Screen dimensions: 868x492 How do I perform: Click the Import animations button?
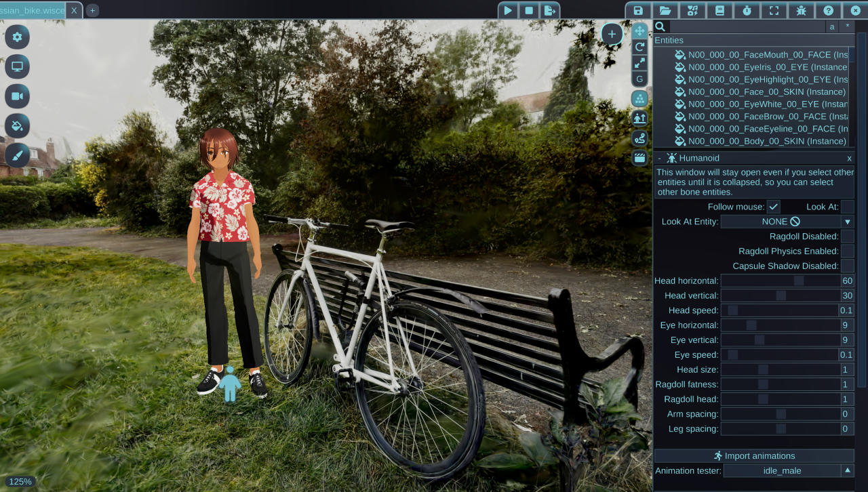(753, 456)
